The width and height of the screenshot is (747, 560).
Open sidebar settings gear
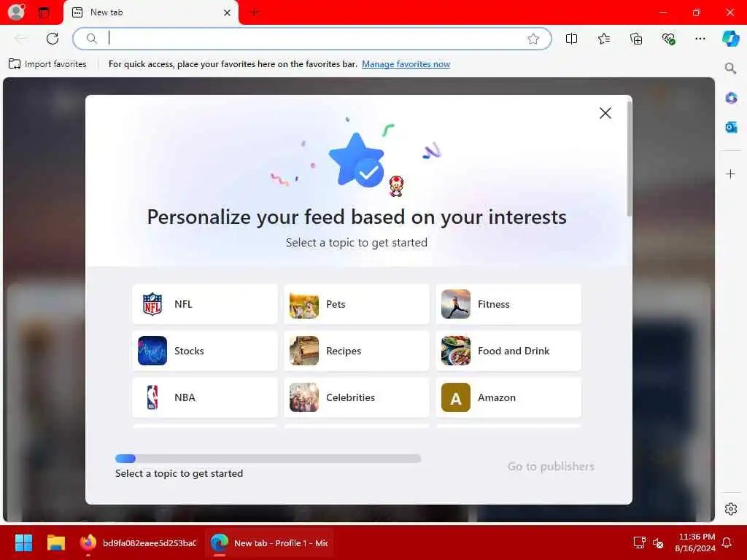click(x=731, y=509)
